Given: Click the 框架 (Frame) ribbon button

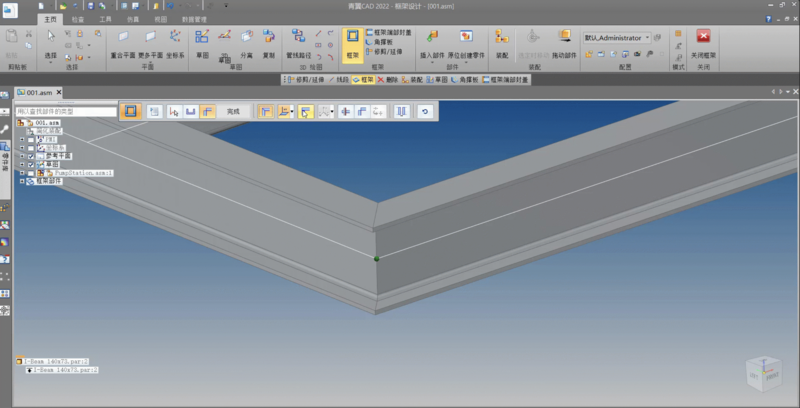Looking at the screenshot, I should 352,42.
